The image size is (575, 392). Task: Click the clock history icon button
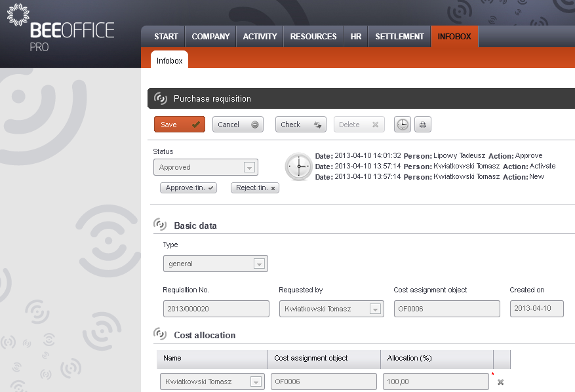click(403, 125)
